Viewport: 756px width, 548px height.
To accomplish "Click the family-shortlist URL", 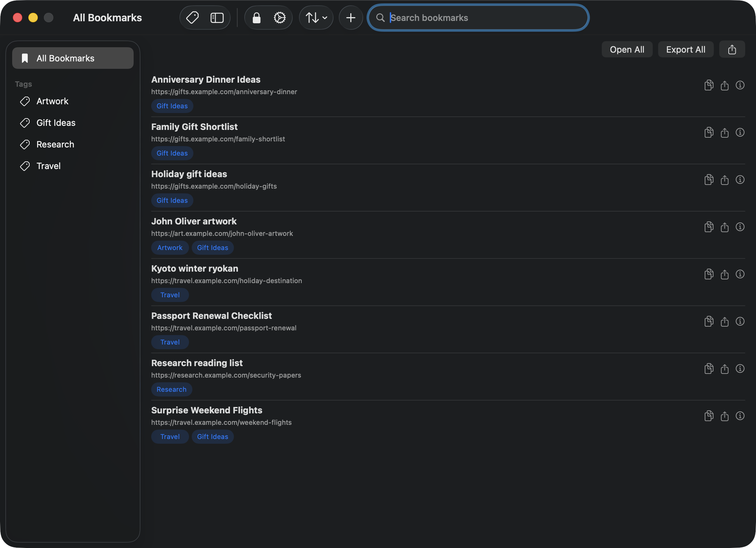I will click(218, 139).
